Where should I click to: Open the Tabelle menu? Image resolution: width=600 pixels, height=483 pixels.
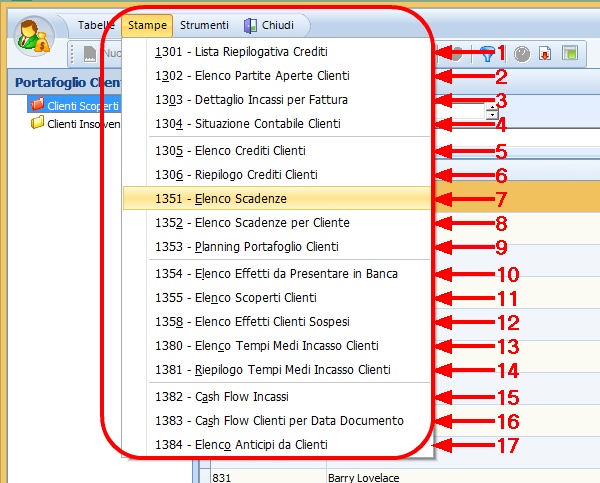[x=97, y=25]
